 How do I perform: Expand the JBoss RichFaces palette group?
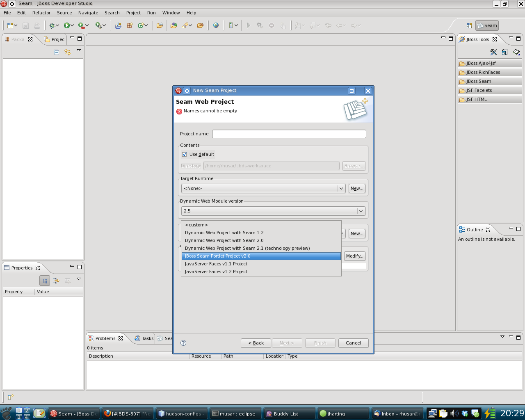click(x=483, y=72)
